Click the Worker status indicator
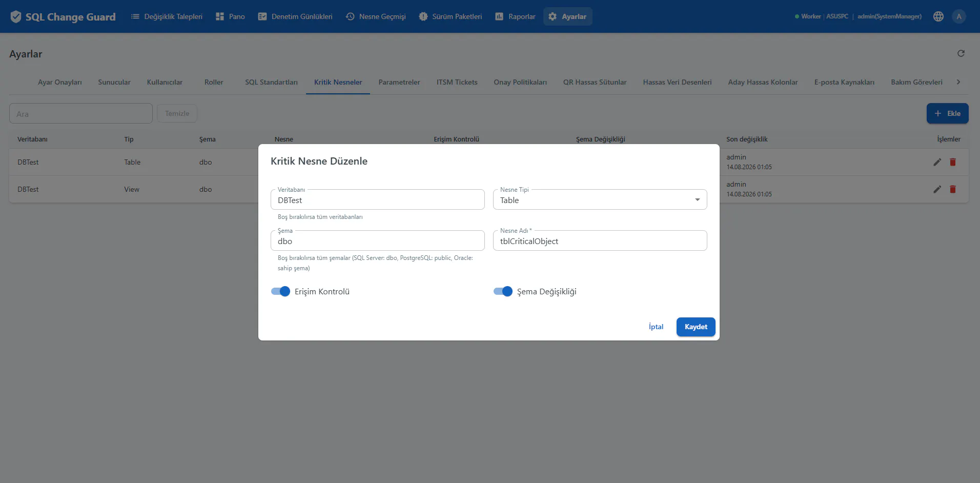 [x=808, y=16]
